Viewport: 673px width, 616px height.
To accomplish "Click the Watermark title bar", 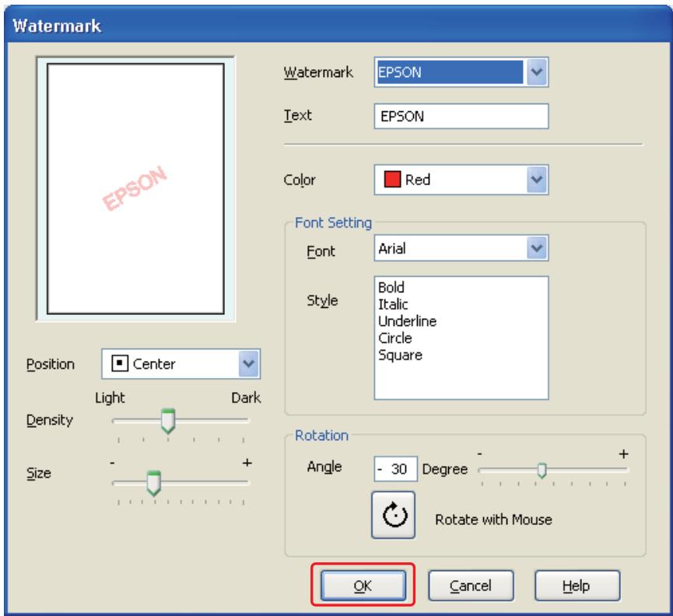I will 338,25.
